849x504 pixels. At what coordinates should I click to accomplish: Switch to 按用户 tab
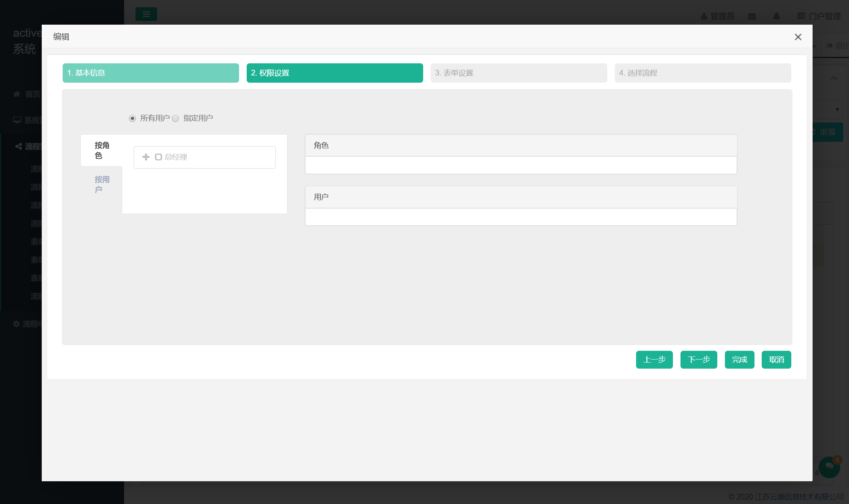(101, 184)
